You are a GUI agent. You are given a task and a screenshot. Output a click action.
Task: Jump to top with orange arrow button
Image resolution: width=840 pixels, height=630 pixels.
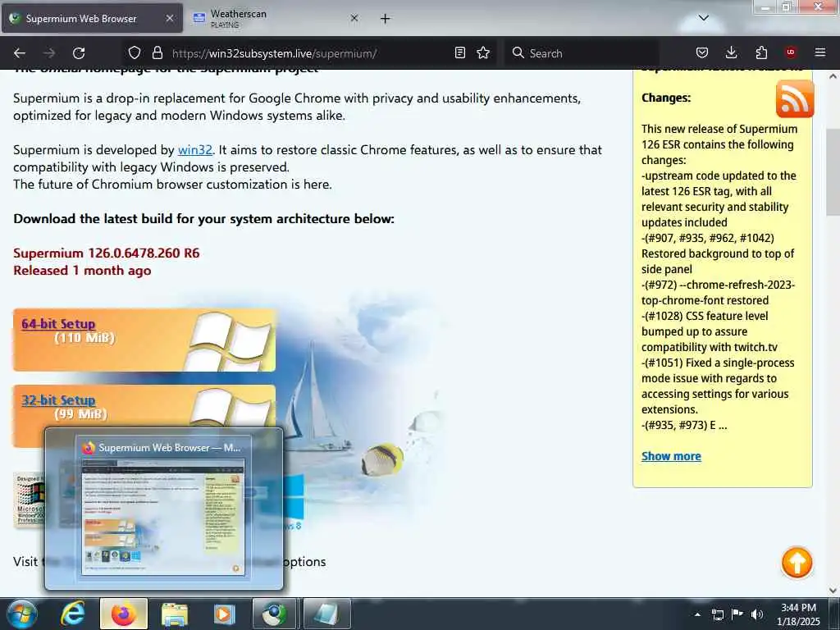797,563
